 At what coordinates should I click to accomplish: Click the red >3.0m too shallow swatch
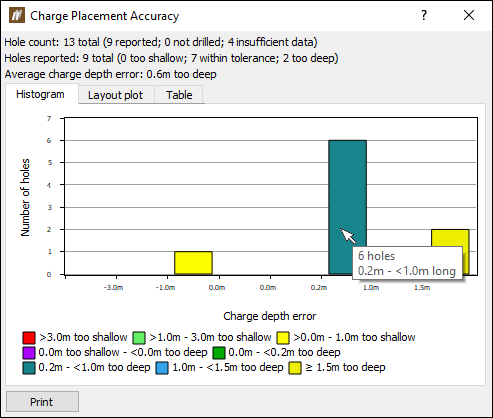(29, 338)
